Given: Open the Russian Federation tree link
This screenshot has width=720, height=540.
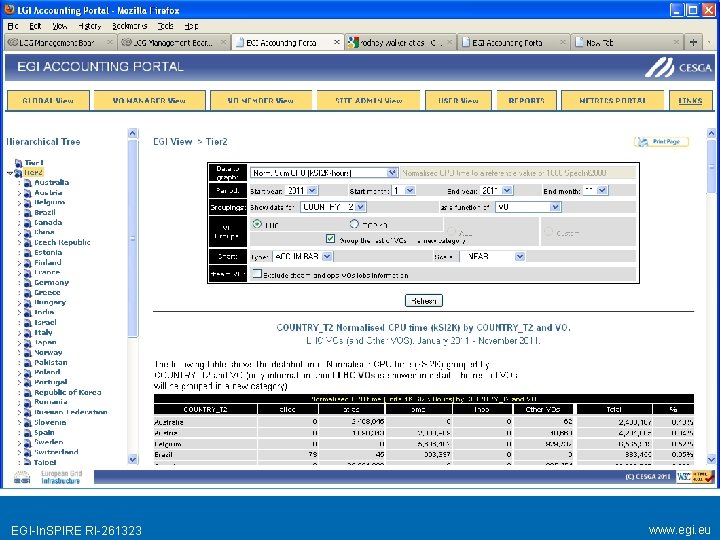Looking at the screenshot, I should tap(71, 412).
